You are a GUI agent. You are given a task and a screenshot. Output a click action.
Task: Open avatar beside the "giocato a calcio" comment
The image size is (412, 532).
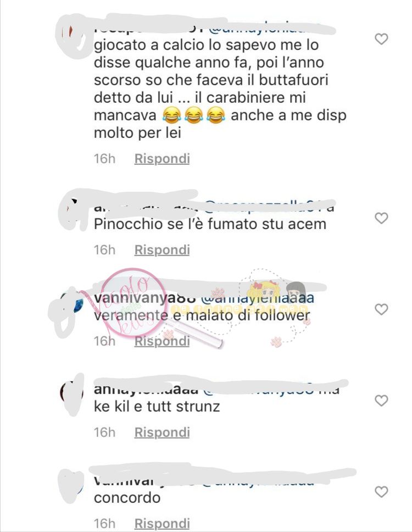[x=72, y=34]
